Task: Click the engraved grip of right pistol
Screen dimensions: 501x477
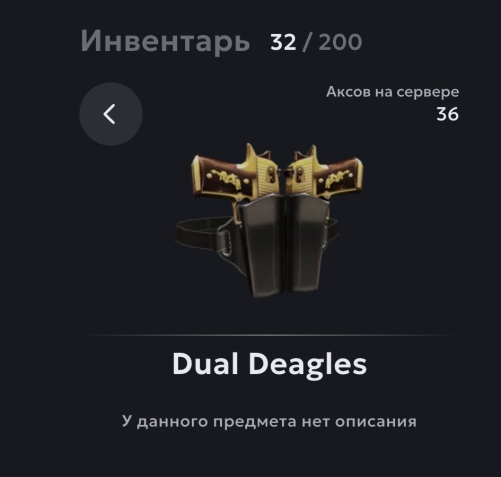Action: [338, 177]
